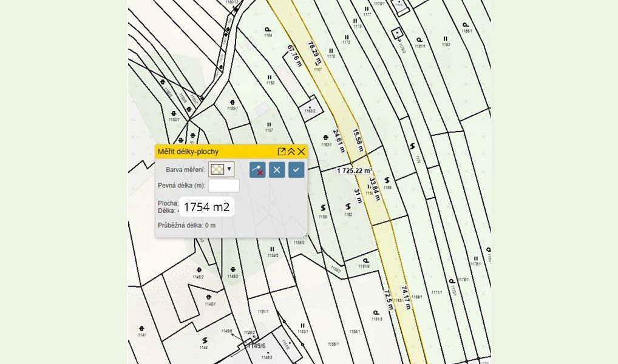Click the 24.61 m measurement label
The image size is (618, 364).
point(339,141)
